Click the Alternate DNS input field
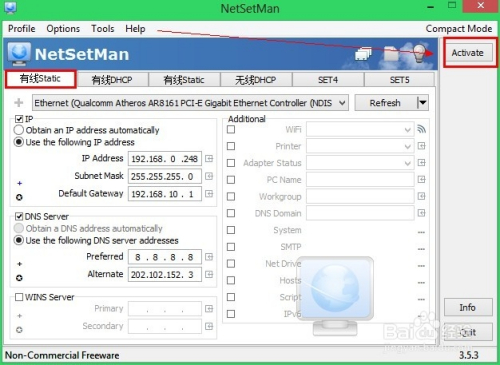This screenshot has height=365, width=500. click(x=165, y=274)
